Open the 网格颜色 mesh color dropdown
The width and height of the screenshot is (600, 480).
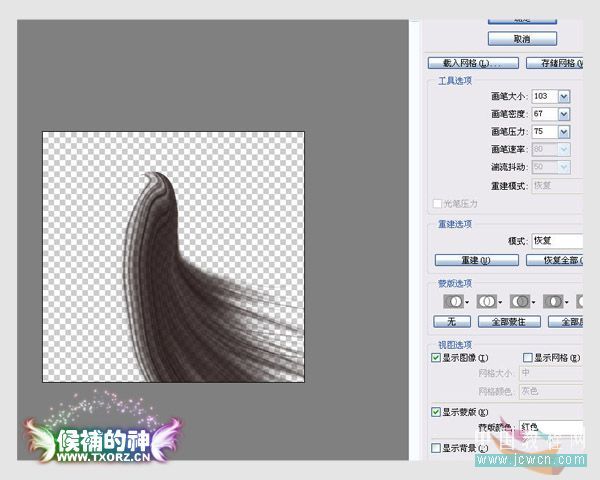551,392
